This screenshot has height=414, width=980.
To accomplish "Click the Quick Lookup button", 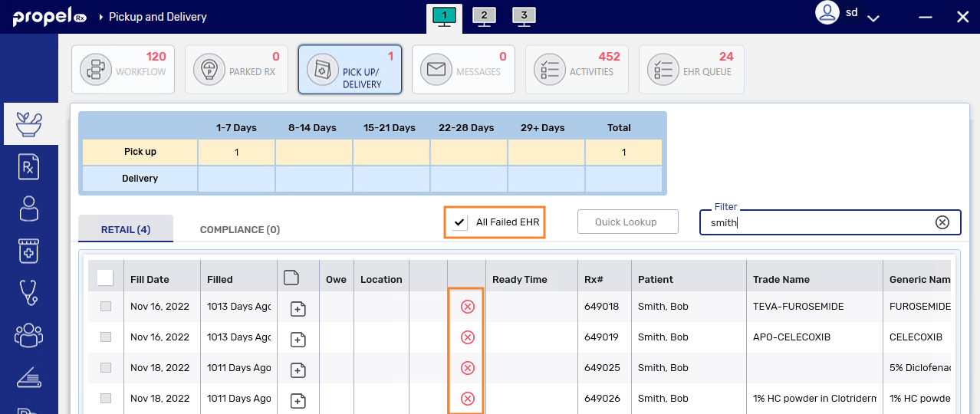I will click(627, 222).
